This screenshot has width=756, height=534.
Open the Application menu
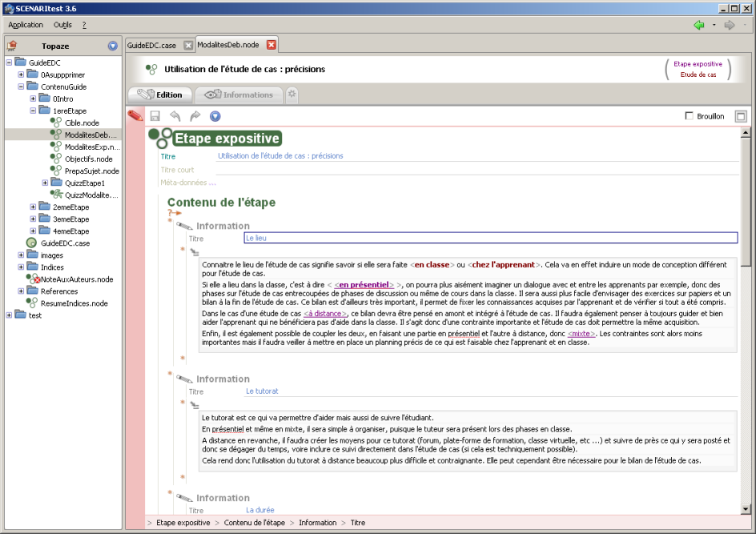(26, 25)
